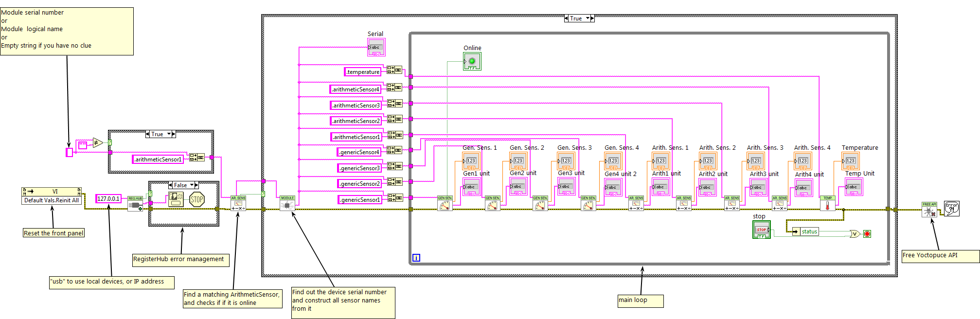Select the status unbundle element

pyautogui.click(x=809, y=231)
